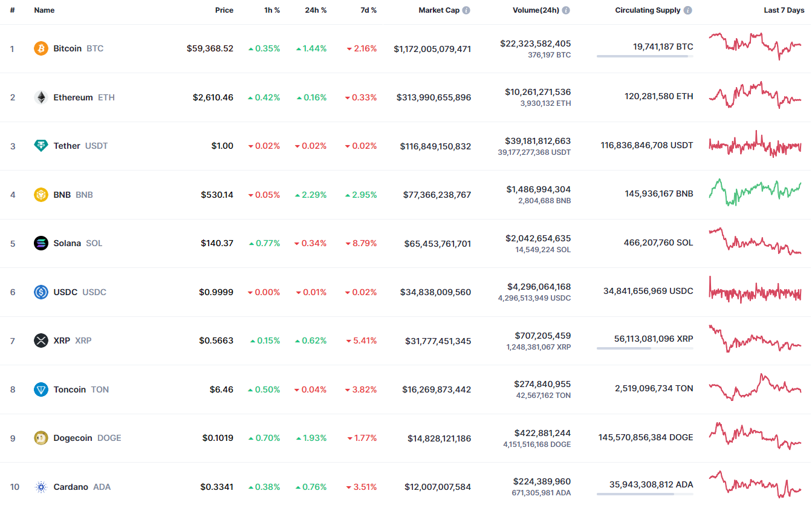Click the XRP logo icon

(41, 340)
